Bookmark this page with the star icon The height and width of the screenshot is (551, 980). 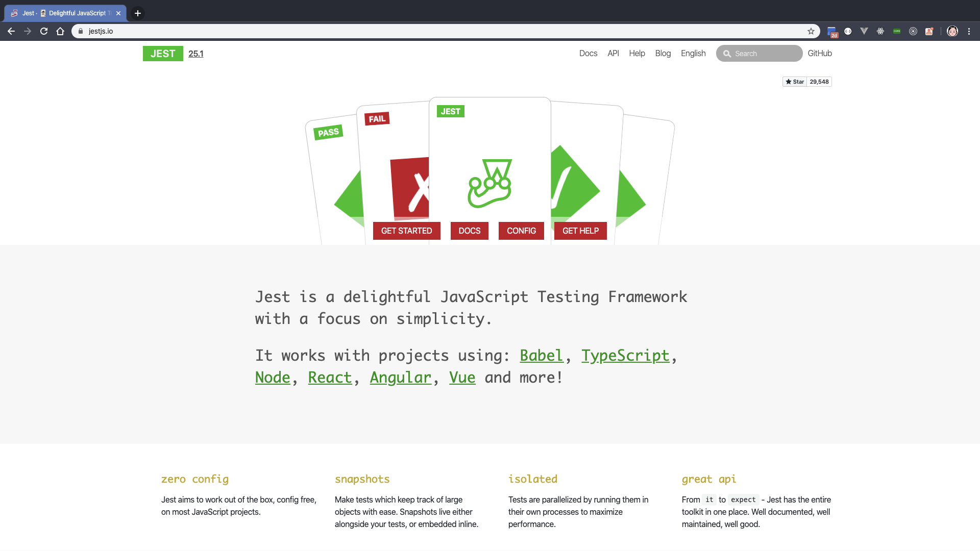[x=811, y=31]
